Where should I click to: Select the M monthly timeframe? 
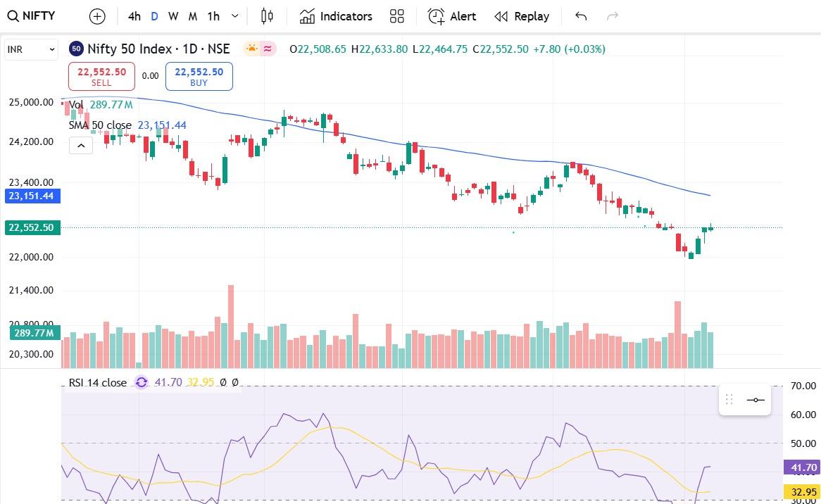click(193, 16)
